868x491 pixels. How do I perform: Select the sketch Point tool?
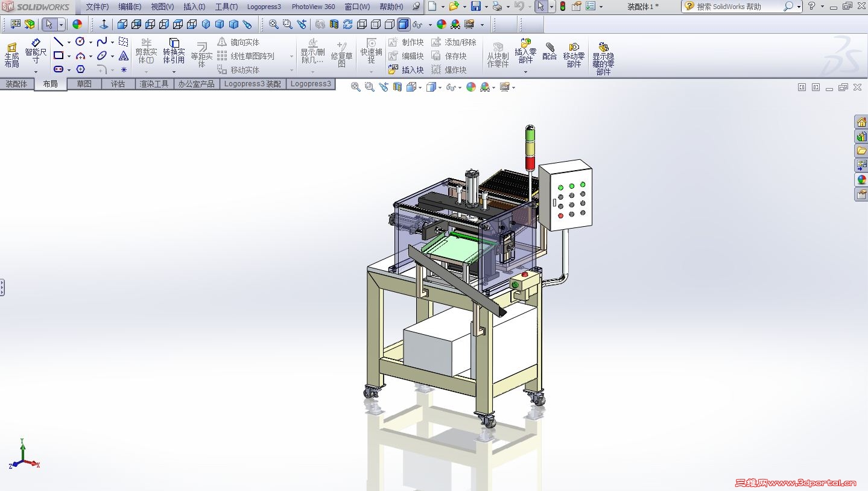tap(124, 69)
